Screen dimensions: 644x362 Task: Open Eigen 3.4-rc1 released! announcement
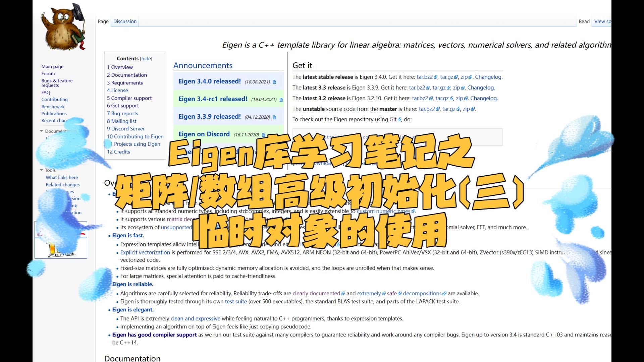pyautogui.click(x=213, y=99)
